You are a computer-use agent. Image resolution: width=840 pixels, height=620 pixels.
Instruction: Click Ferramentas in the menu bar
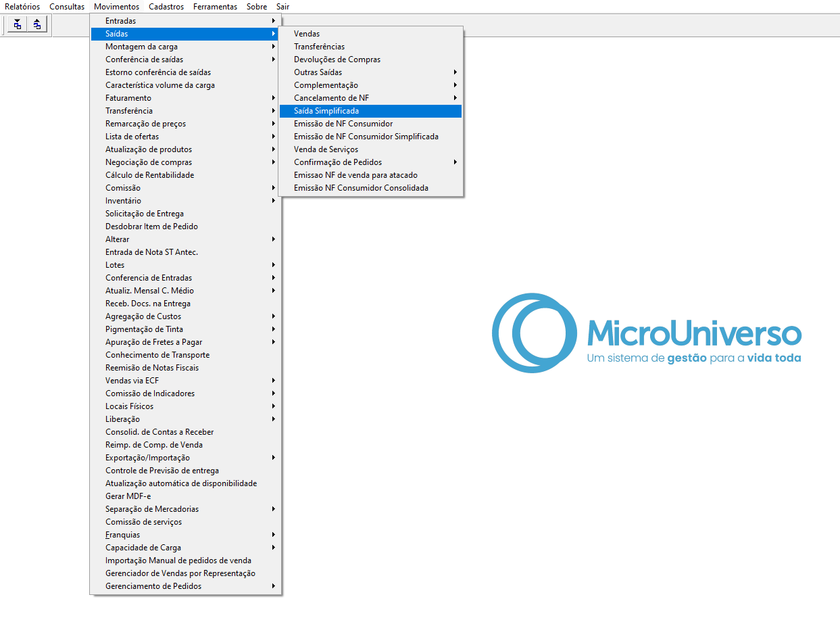(x=215, y=7)
